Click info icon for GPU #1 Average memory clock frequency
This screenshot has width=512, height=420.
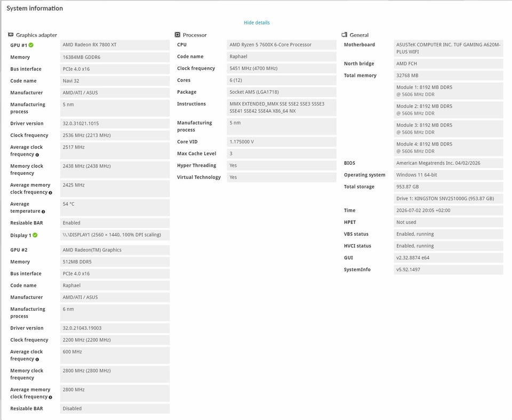[50, 192]
